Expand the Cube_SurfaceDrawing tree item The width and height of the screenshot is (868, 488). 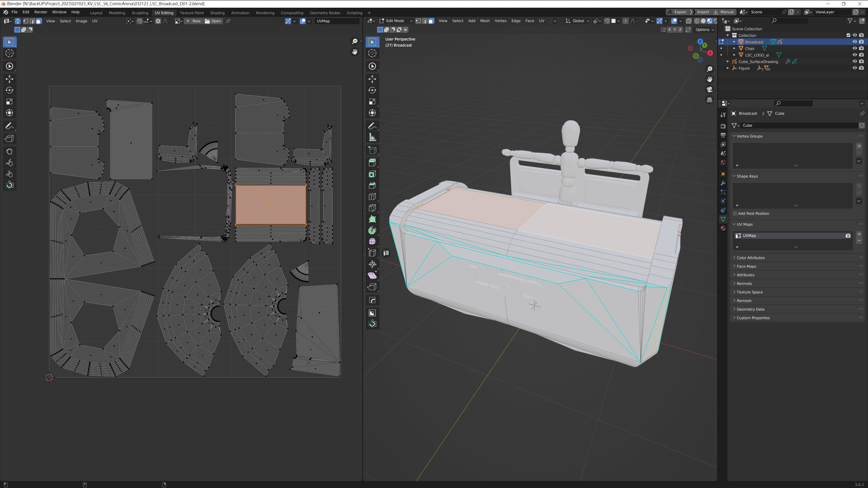tap(728, 62)
